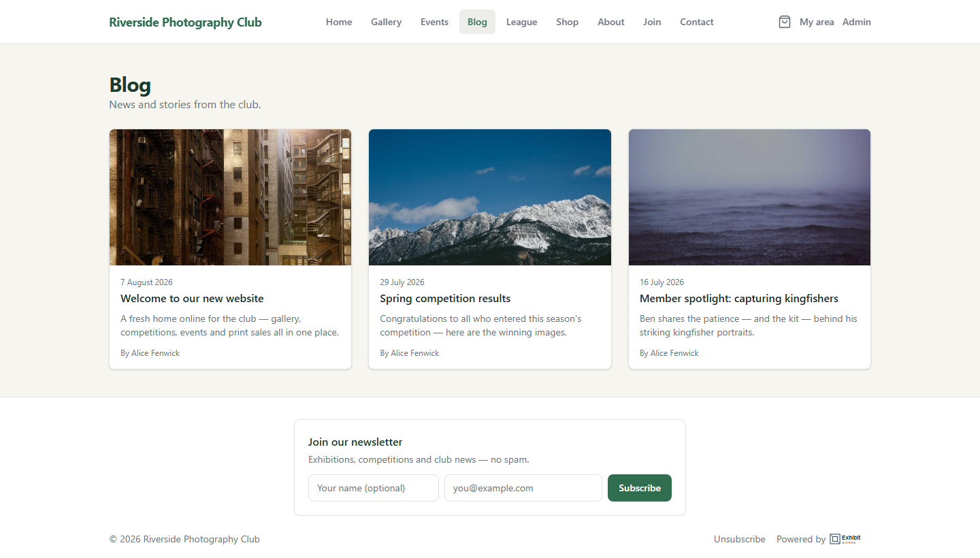Click 'By Alice Fenwick' under Member spotlight post
980x558 pixels.
[x=669, y=353]
